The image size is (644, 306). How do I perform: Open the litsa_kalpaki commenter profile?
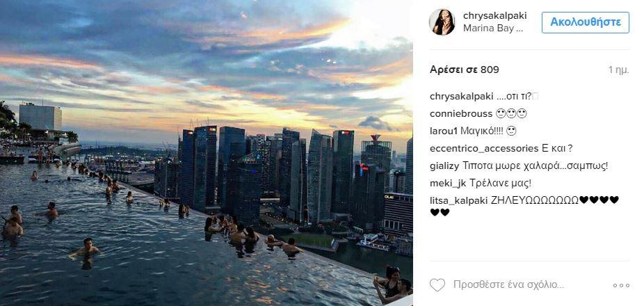(459, 200)
